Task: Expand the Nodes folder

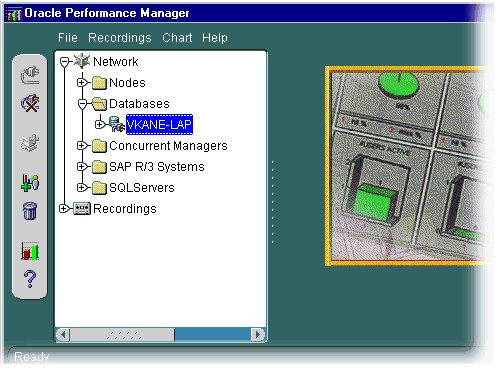Action: [x=82, y=83]
